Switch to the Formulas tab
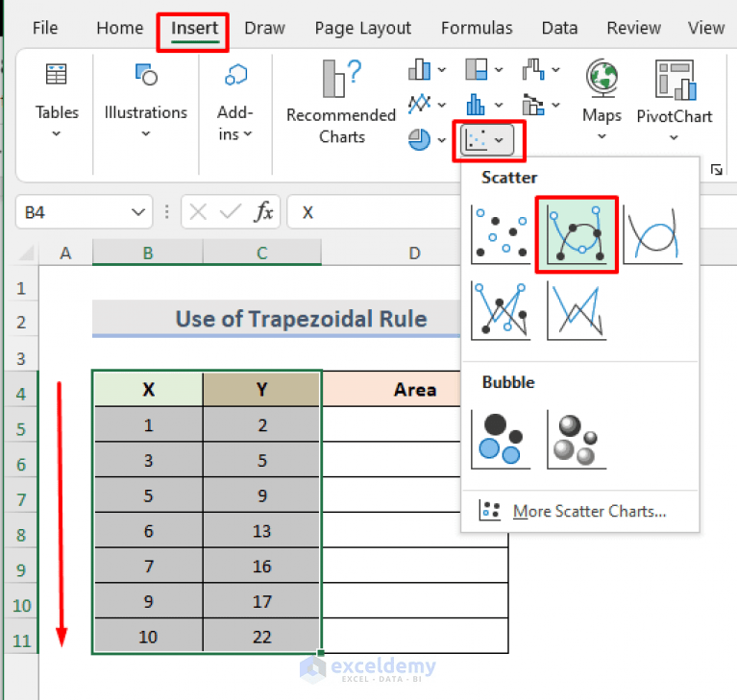This screenshot has width=737, height=700. coord(477,28)
